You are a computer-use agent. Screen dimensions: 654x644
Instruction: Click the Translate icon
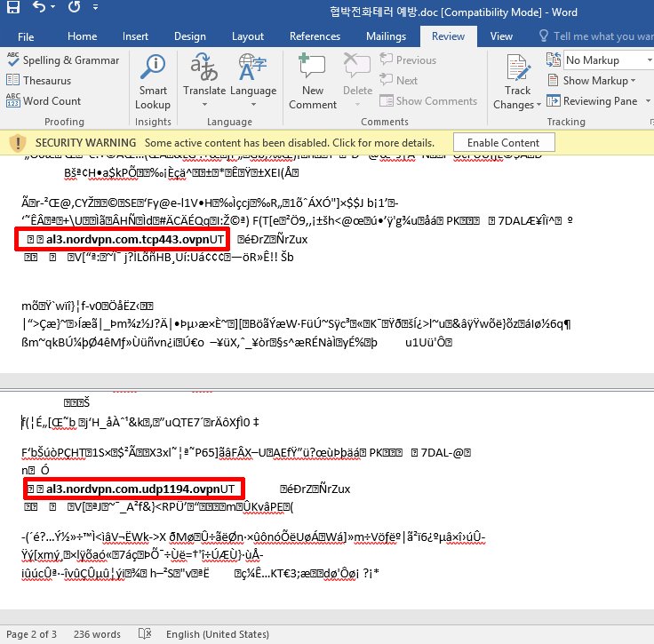pos(204,67)
